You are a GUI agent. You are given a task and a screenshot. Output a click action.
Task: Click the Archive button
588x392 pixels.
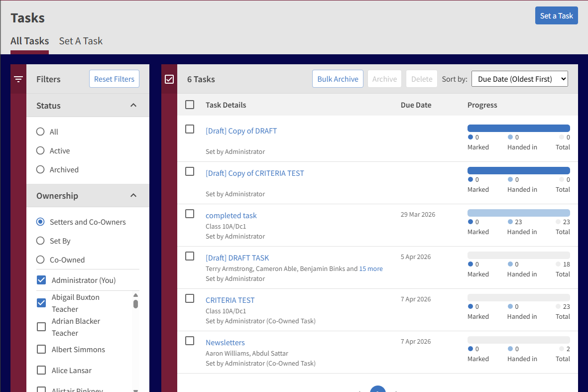pyautogui.click(x=384, y=79)
